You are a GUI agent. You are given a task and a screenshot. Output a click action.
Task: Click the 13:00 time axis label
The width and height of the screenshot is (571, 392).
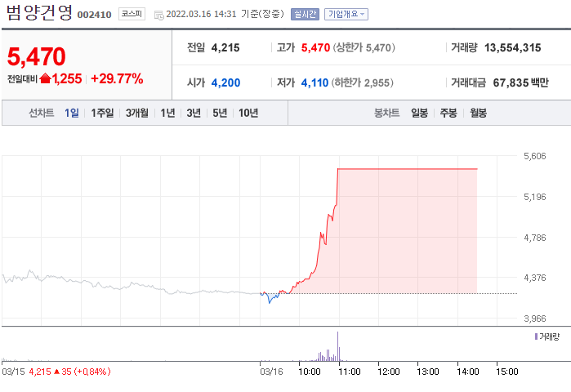click(x=428, y=372)
